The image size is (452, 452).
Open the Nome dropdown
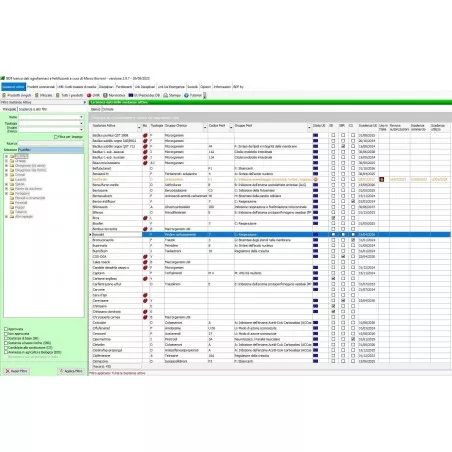pos(81,117)
